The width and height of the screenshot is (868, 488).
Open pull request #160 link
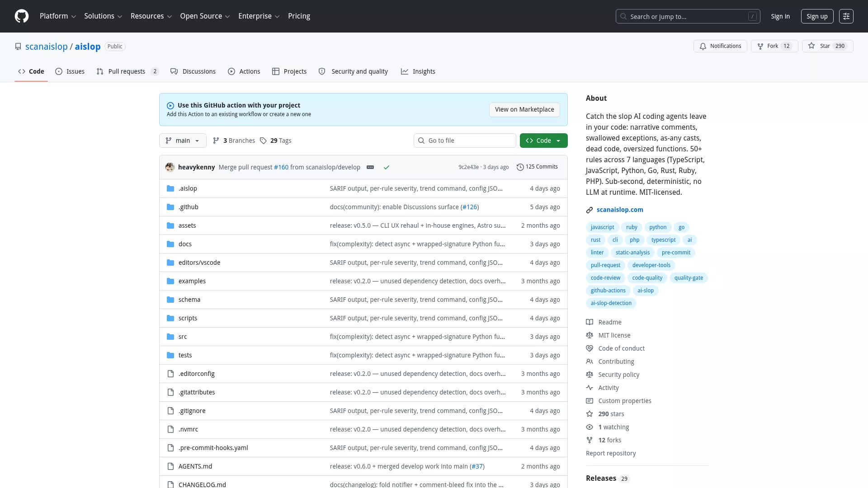click(281, 167)
